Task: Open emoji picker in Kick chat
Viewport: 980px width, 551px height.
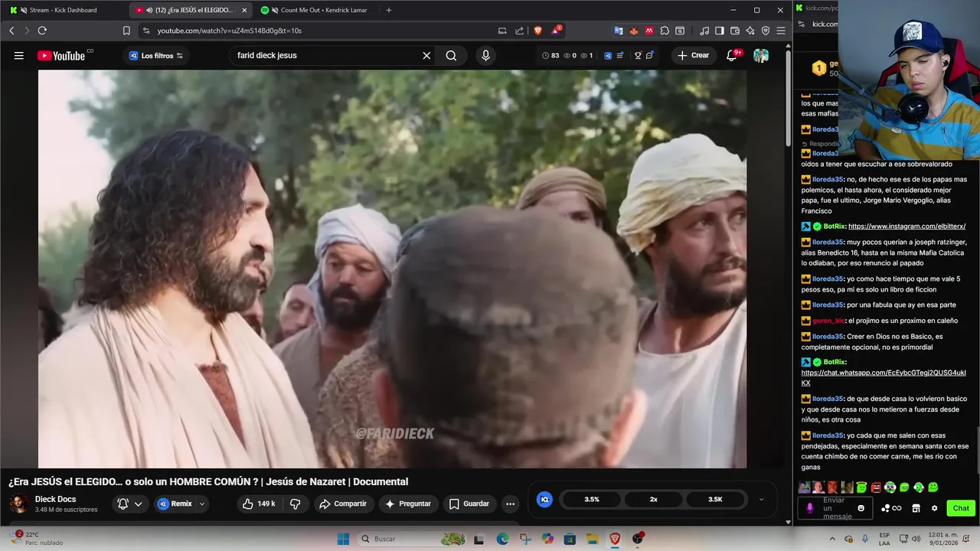Action: point(861,508)
